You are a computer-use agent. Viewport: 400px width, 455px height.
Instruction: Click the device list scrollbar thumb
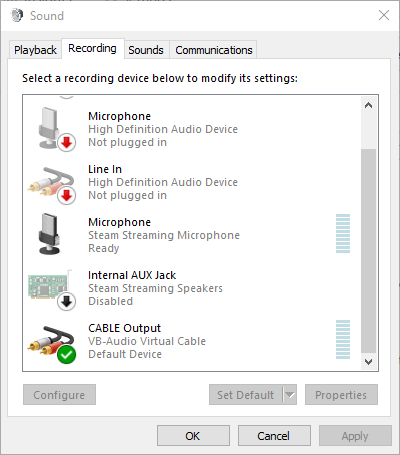click(x=368, y=251)
